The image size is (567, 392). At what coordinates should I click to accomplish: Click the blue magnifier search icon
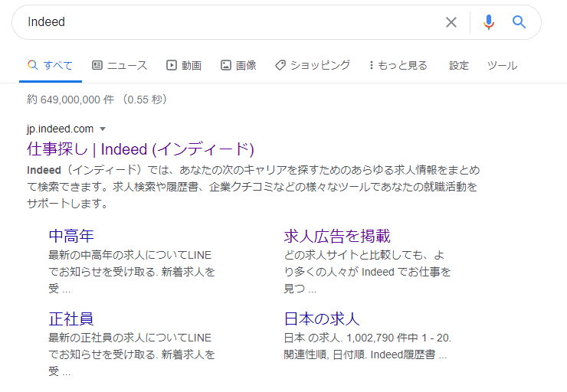519,22
